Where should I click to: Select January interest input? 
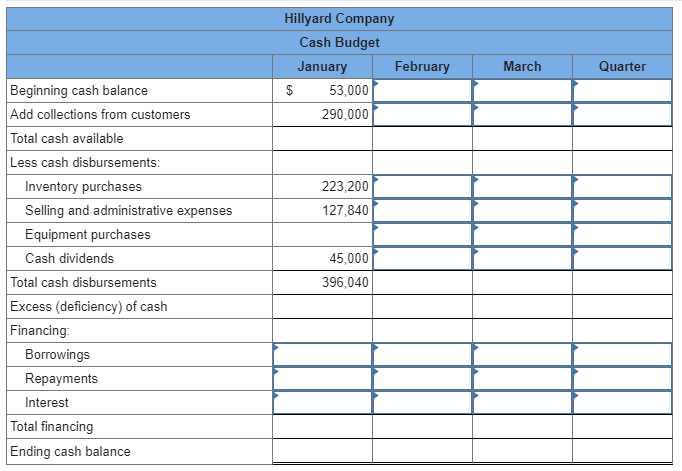(322, 402)
